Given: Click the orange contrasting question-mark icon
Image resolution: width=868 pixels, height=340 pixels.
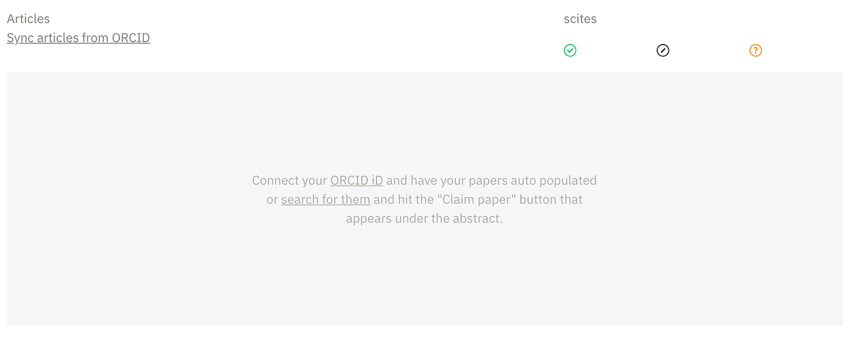Looking at the screenshot, I should 755,51.
